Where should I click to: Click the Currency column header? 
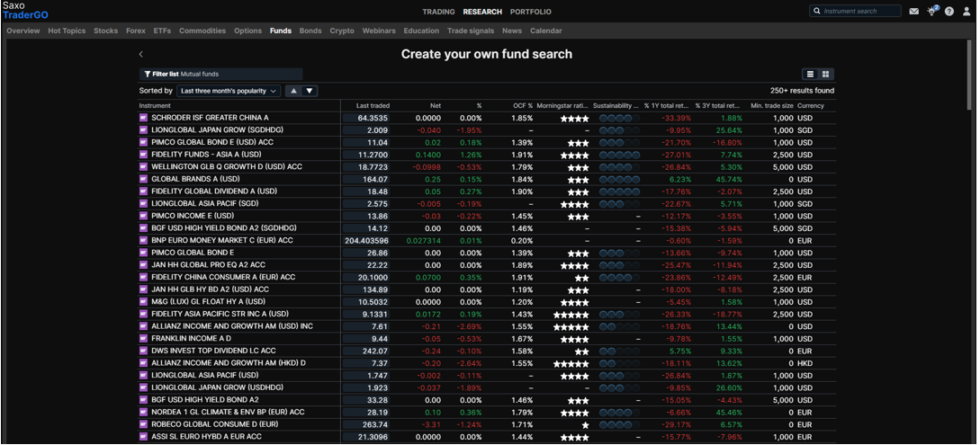coord(811,105)
